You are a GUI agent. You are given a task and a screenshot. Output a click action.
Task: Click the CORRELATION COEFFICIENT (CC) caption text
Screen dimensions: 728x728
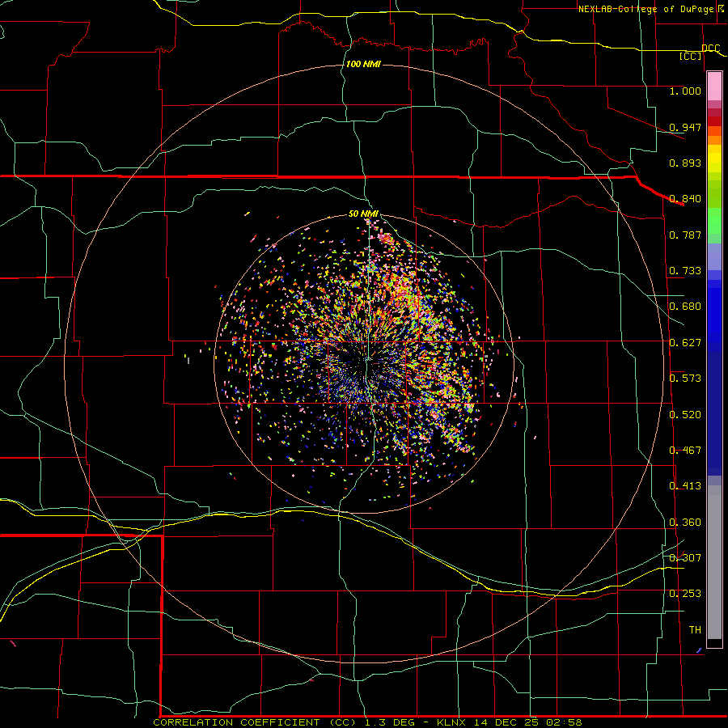pos(255,722)
